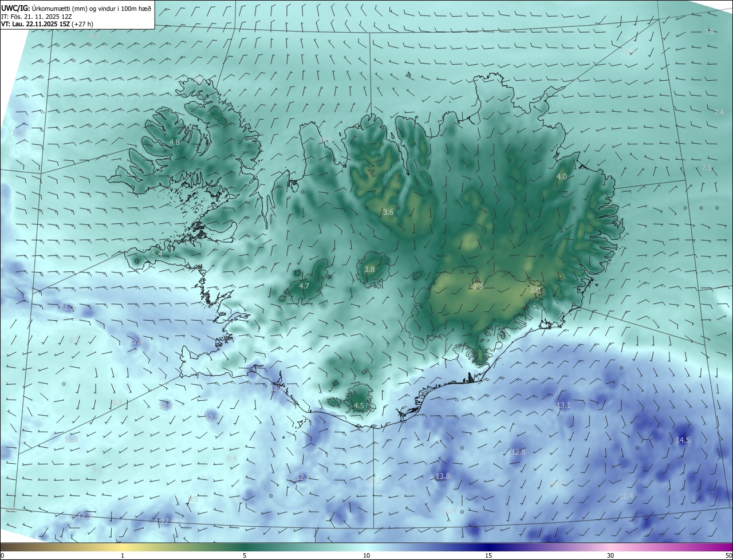The width and height of the screenshot is (733, 560).
Task: Click the 'IT: Fös. 21. 11. 2025 12Z' line
Action: [x=36, y=16]
